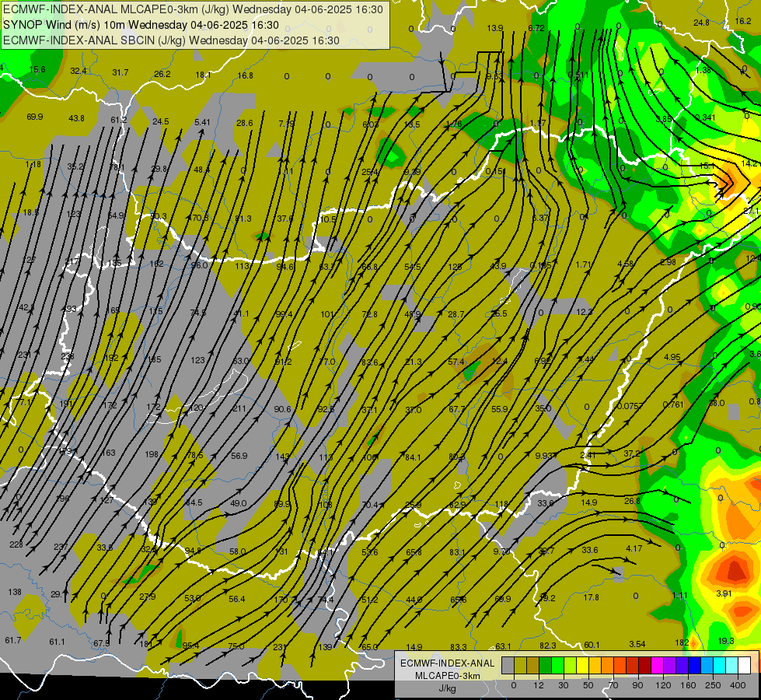
Task: Click the map value 37.2
Action: click(x=632, y=453)
